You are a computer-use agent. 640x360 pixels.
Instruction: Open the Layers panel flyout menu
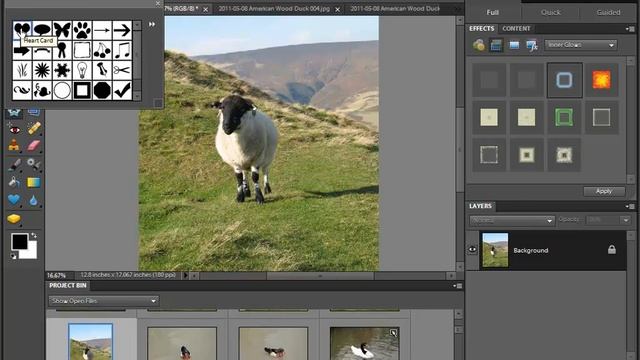click(631, 207)
